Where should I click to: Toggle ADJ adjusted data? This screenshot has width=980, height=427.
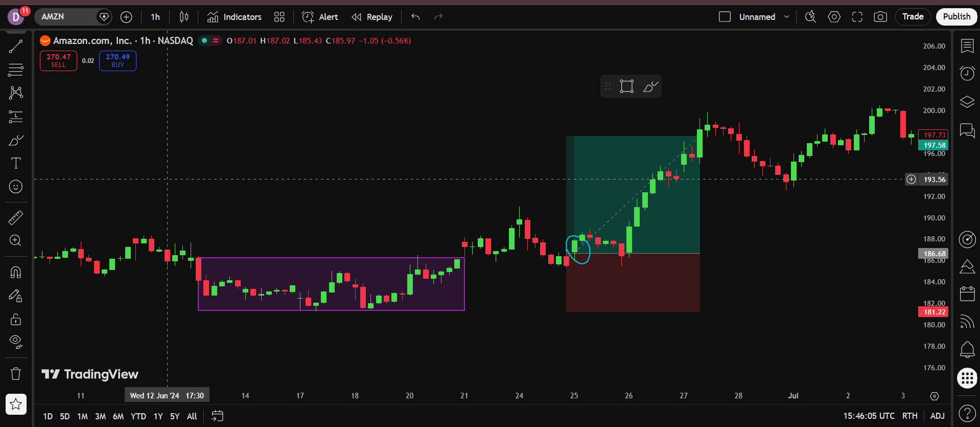(x=938, y=416)
